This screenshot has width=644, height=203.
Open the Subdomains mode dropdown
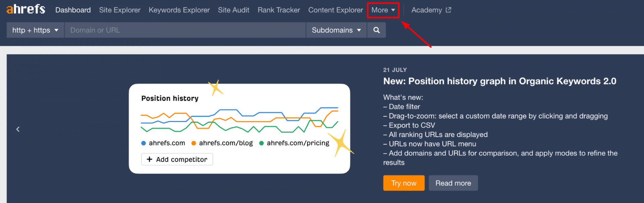(336, 30)
